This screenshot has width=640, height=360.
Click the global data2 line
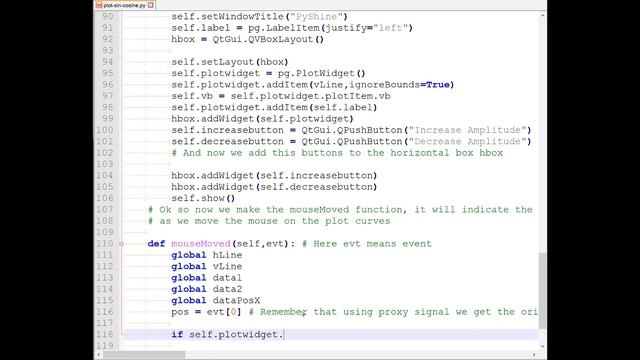[207, 289]
